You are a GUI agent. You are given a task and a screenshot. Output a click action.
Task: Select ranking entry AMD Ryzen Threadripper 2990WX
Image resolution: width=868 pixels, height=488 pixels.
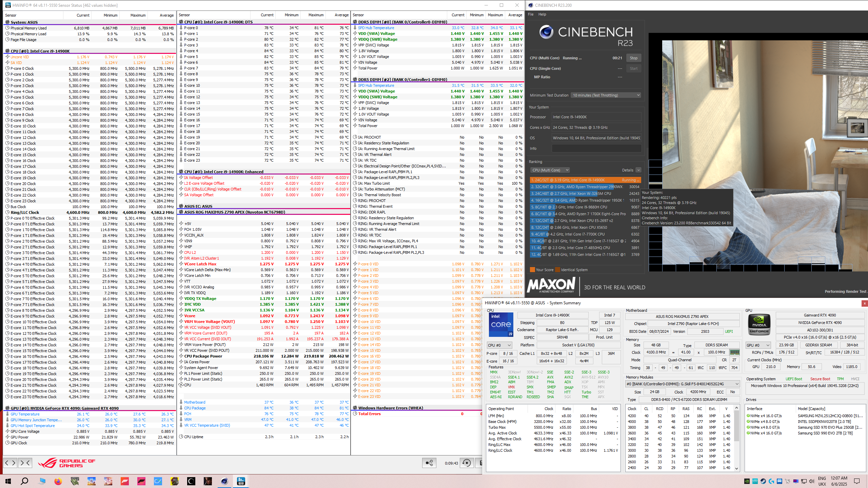tap(585, 187)
